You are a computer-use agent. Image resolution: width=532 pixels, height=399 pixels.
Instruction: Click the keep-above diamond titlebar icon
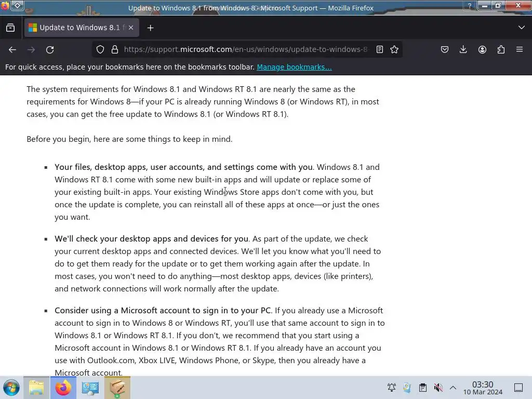coord(18,5)
